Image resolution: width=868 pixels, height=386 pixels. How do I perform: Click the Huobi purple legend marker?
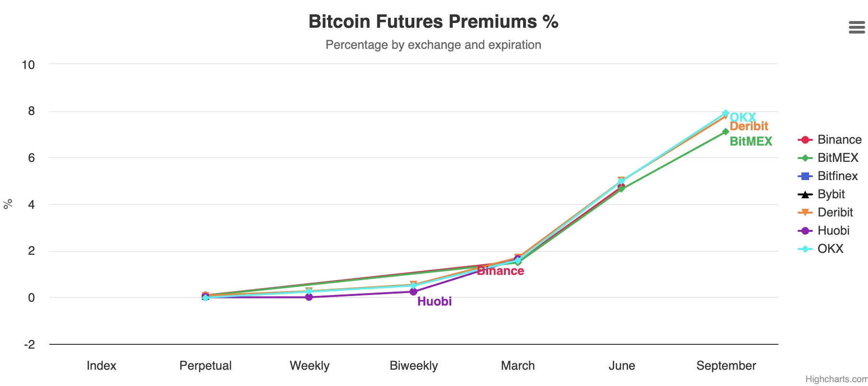pyautogui.click(x=805, y=231)
